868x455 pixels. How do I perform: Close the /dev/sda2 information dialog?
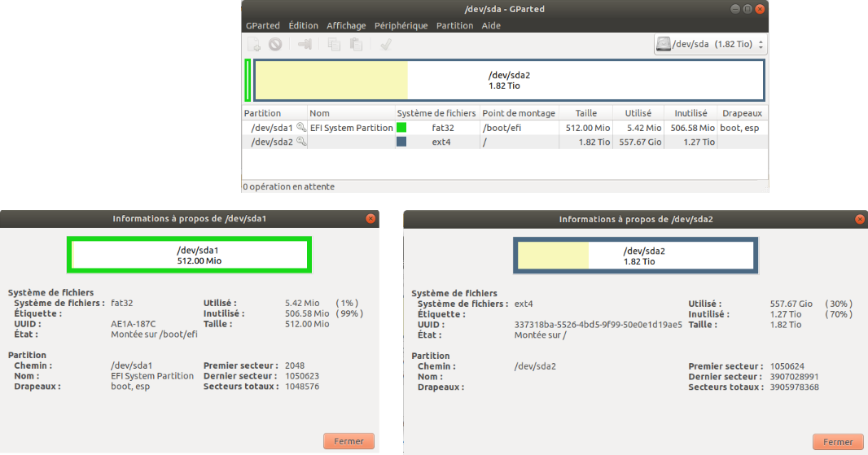pyautogui.click(x=860, y=219)
